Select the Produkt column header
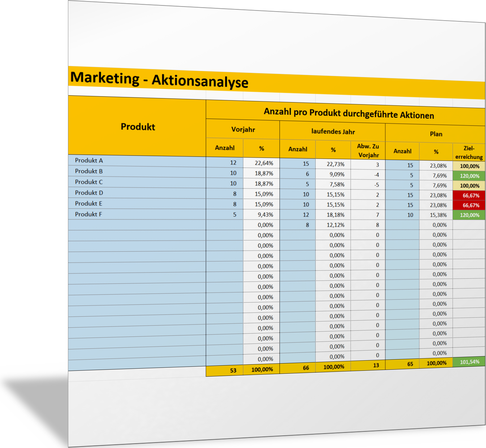486x448 pixels. (138, 127)
